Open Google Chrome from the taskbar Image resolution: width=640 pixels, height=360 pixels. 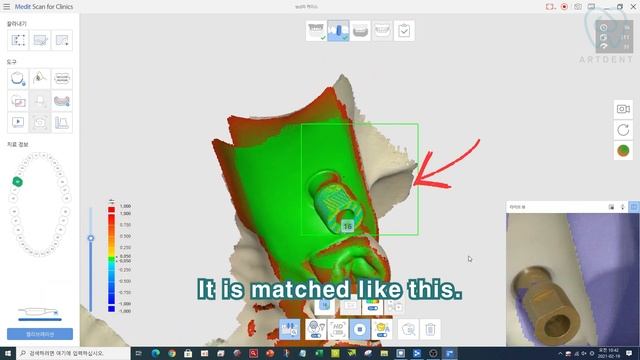[172, 353]
